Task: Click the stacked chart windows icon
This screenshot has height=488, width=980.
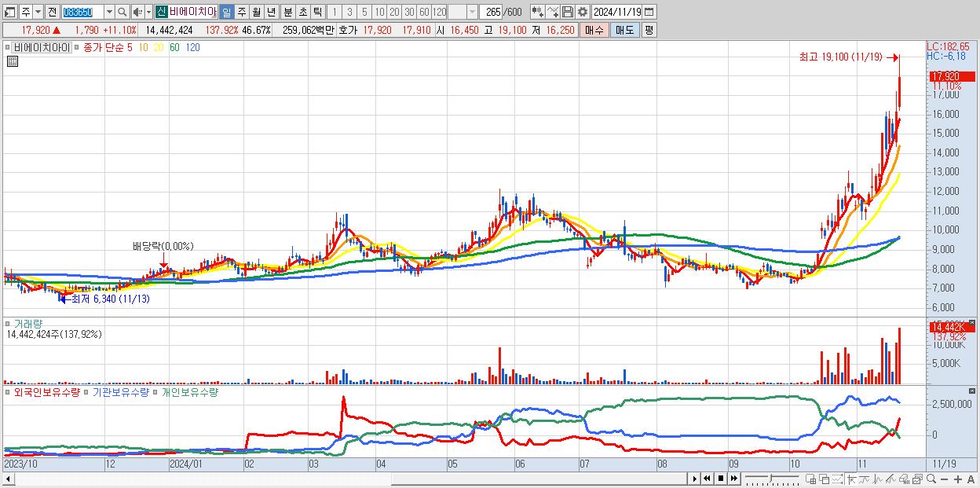Action: [x=917, y=479]
